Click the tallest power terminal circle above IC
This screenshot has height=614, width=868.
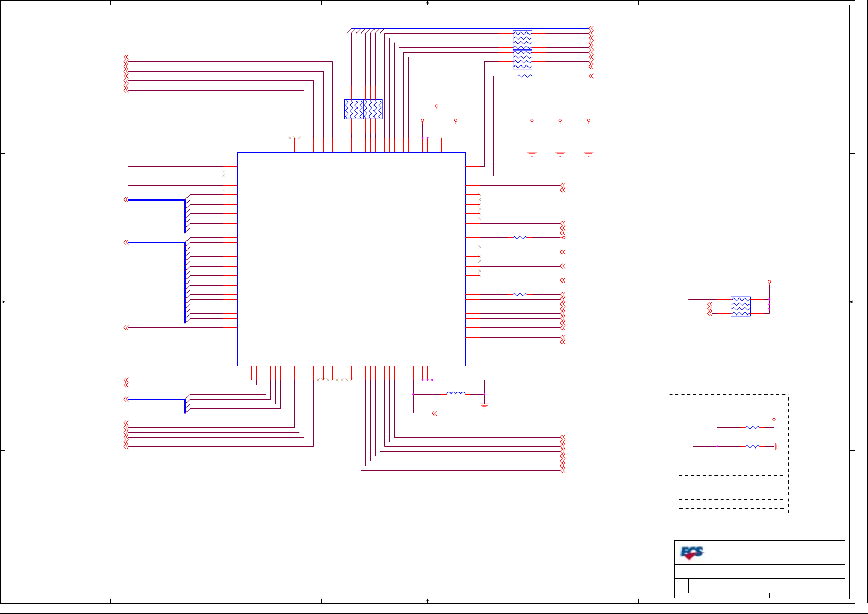(x=437, y=106)
